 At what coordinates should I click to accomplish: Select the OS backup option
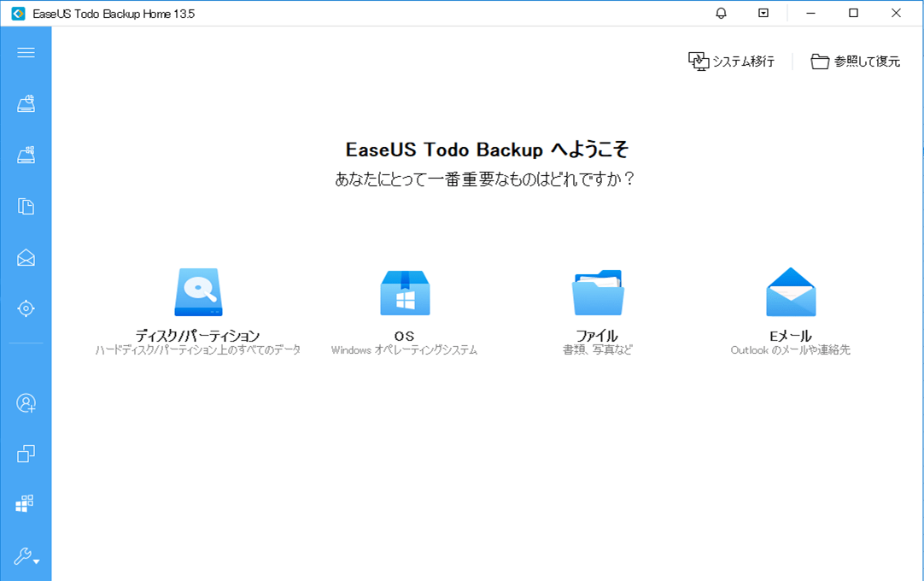(x=404, y=312)
